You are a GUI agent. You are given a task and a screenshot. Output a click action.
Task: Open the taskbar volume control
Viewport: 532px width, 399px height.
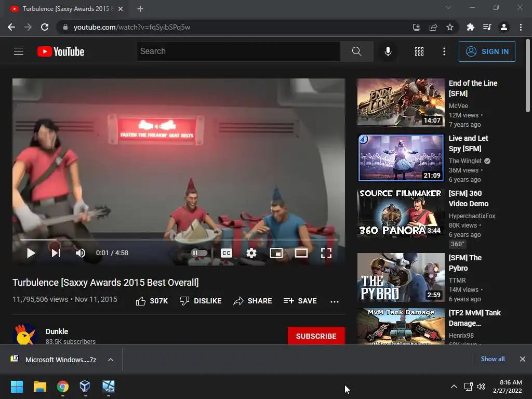[x=481, y=387]
